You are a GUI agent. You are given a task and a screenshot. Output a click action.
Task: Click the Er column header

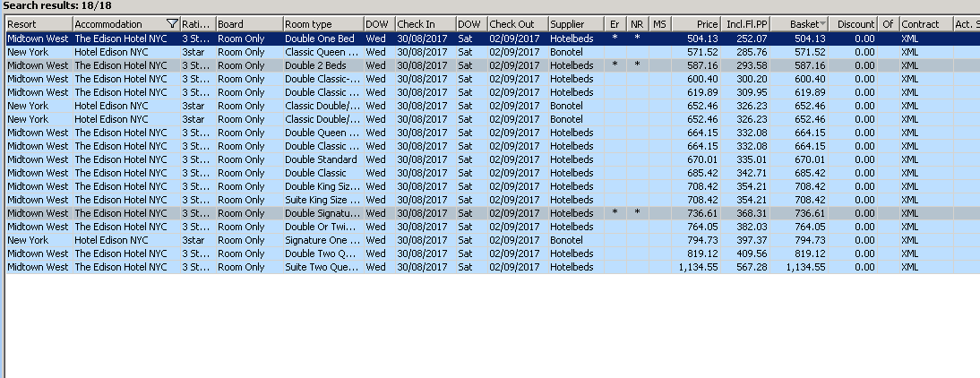[x=615, y=24]
